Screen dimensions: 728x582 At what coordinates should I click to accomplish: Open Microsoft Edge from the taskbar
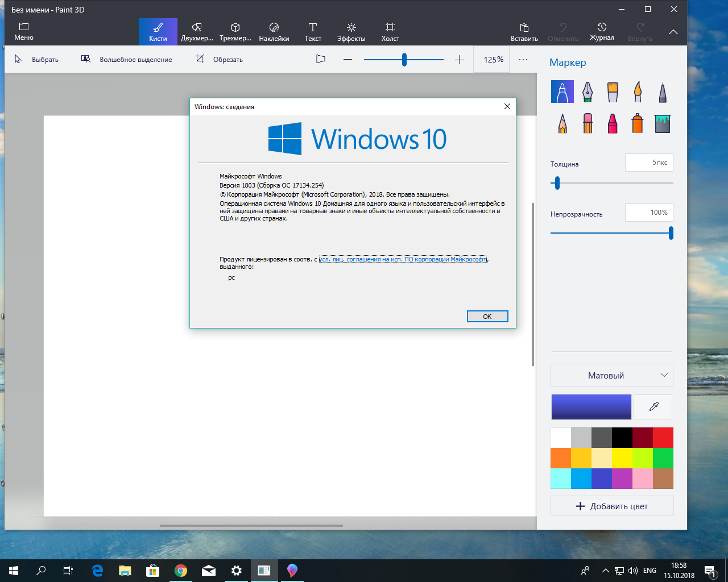pos(97,571)
